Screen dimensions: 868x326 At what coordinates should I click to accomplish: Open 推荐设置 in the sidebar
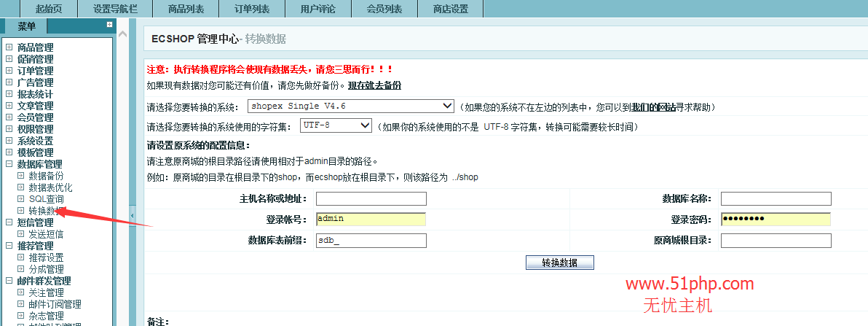click(x=46, y=257)
